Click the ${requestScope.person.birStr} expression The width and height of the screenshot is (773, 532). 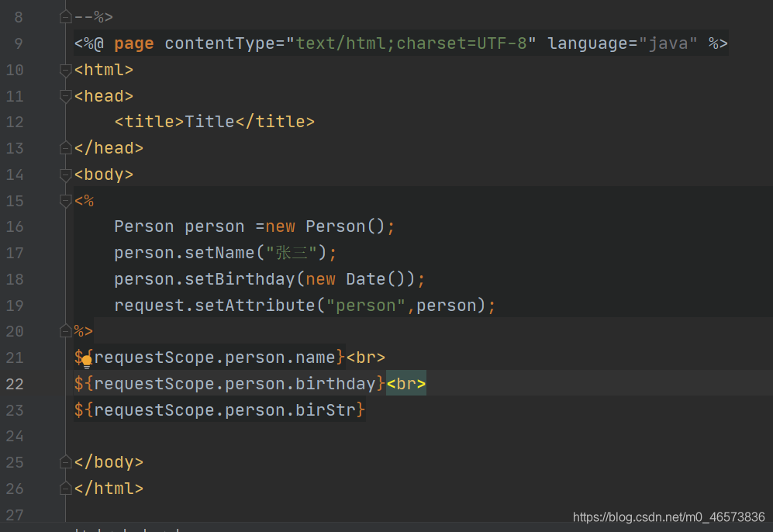point(219,410)
